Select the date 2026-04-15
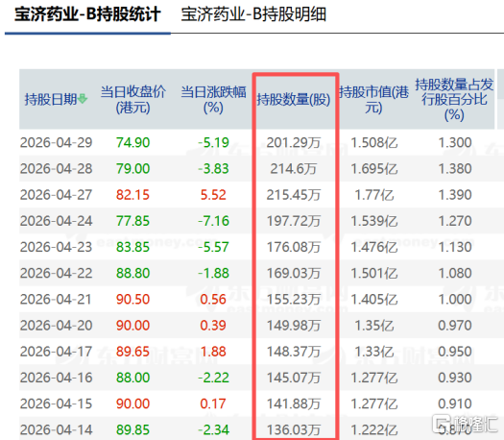This screenshot has width=504, height=440. coord(57,403)
